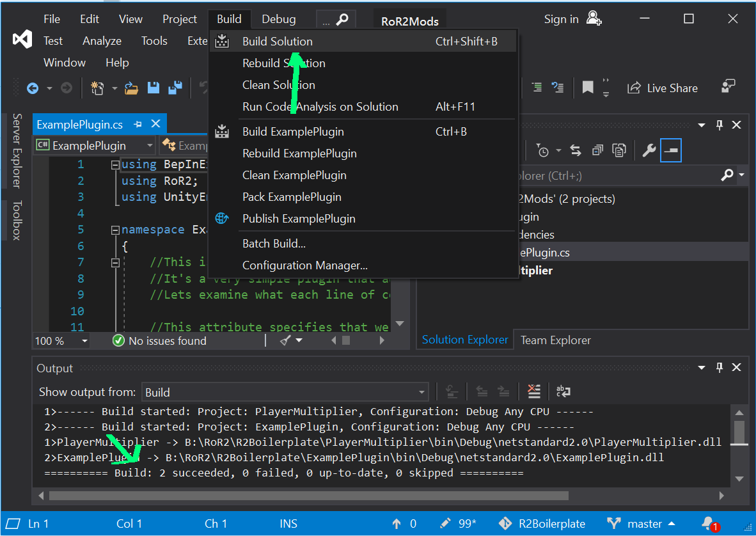Toggle Show All Files in Solution Explorer
This screenshot has width=756, height=536.
[619, 151]
